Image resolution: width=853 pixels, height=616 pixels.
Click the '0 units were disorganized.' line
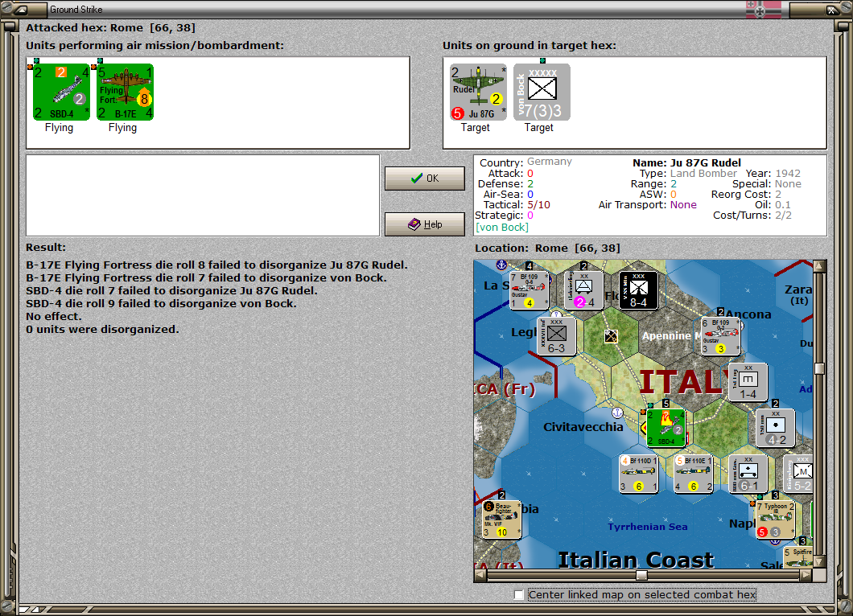(x=102, y=330)
